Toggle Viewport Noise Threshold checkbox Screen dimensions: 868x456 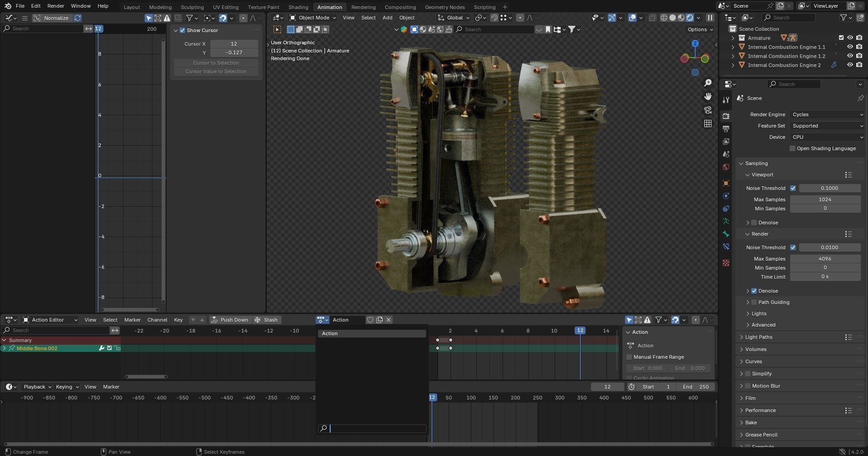pos(793,188)
